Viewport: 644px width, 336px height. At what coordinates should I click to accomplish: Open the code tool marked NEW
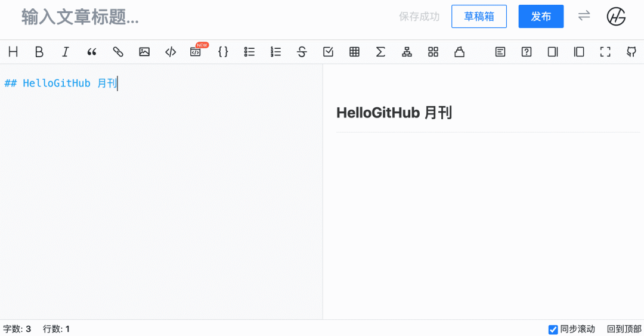tap(197, 51)
